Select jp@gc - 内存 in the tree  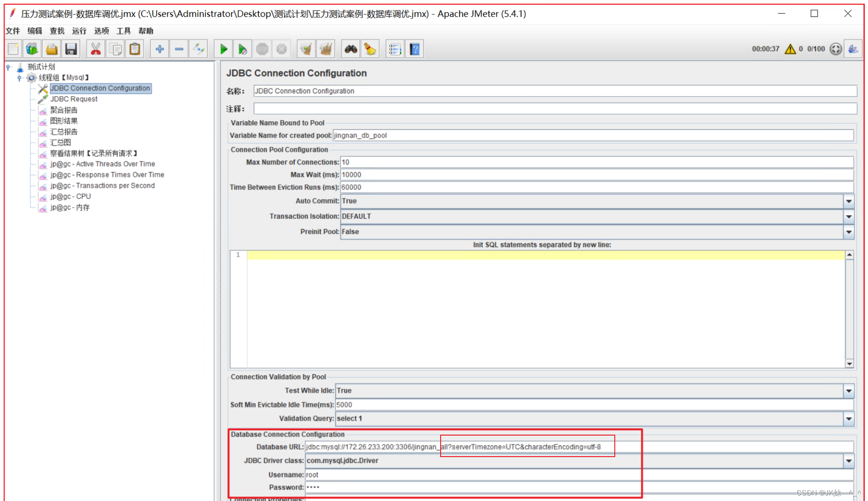70,208
